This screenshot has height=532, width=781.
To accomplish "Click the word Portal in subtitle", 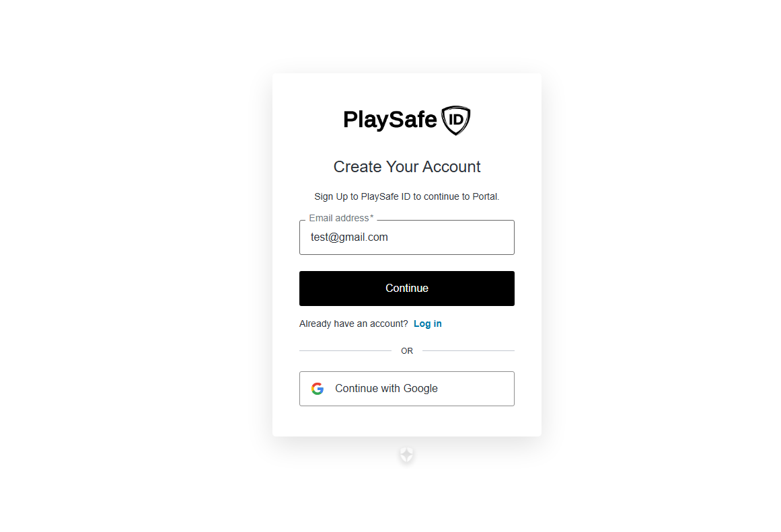I will pos(486,197).
